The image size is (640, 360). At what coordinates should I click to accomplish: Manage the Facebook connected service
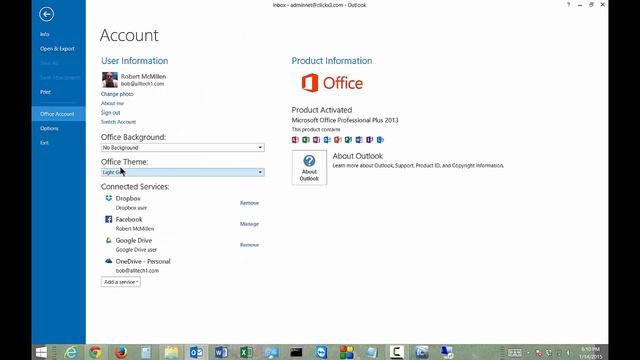point(249,224)
